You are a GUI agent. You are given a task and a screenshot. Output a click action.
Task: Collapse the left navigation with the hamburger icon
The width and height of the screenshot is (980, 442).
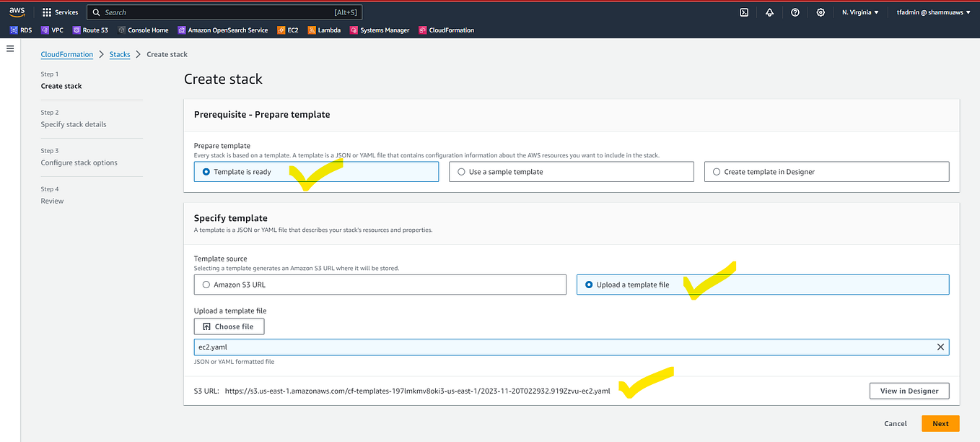10,48
